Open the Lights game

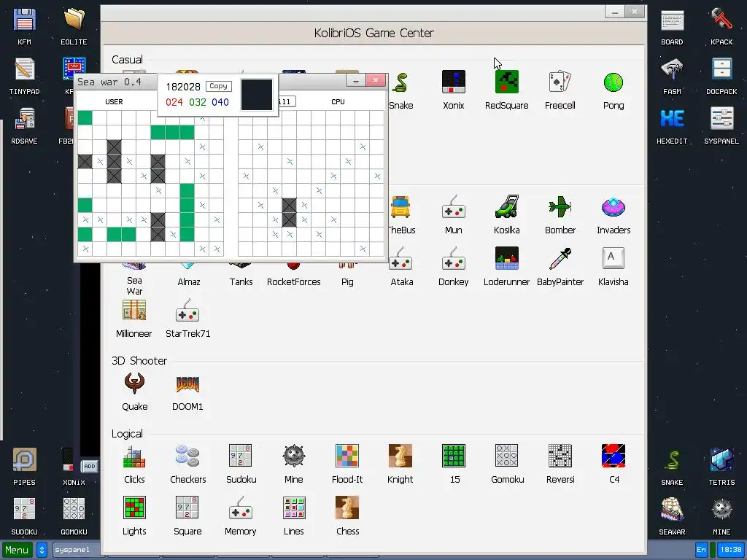pyautogui.click(x=134, y=516)
